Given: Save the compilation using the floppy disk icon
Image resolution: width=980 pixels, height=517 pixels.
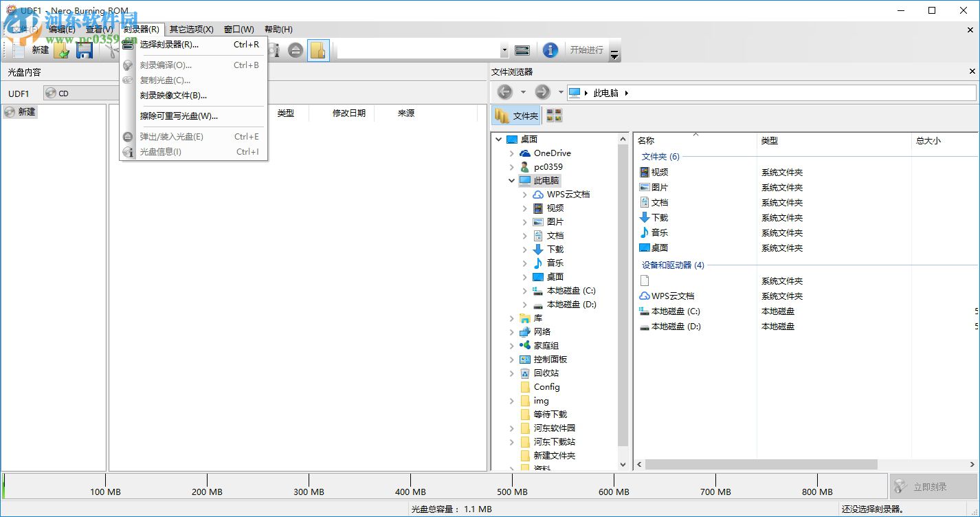Looking at the screenshot, I should (x=84, y=49).
